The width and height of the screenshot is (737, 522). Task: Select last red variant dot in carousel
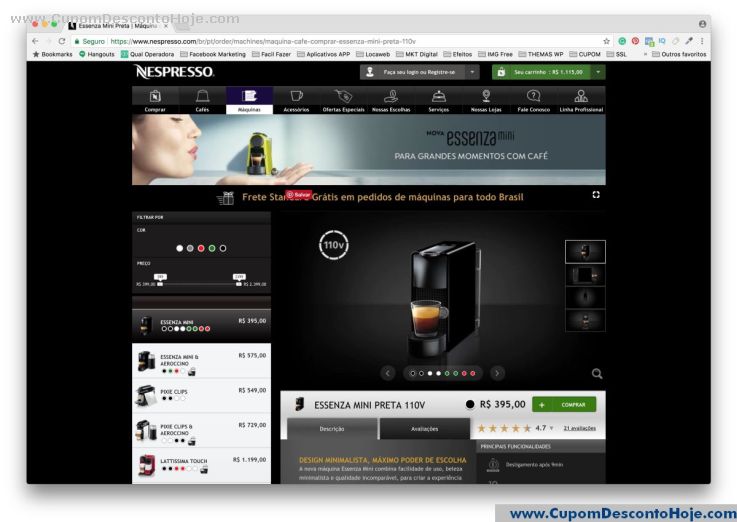pyautogui.click(x=473, y=374)
